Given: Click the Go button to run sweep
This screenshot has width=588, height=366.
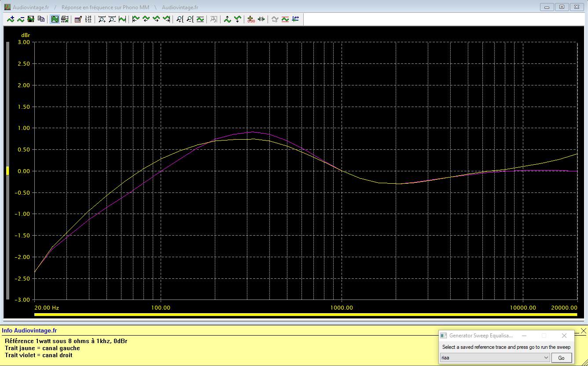Looking at the screenshot, I should click(561, 358).
